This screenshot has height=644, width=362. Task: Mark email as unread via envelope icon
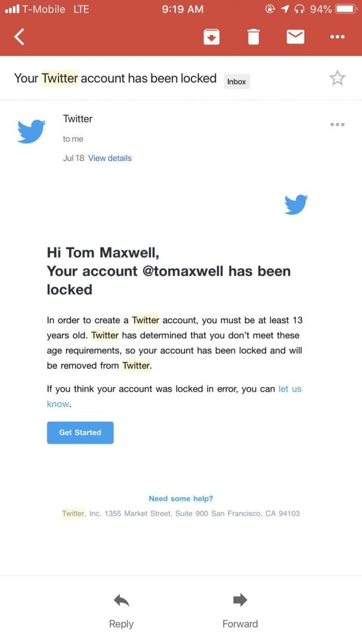pyautogui.click(x=295, y=37)
